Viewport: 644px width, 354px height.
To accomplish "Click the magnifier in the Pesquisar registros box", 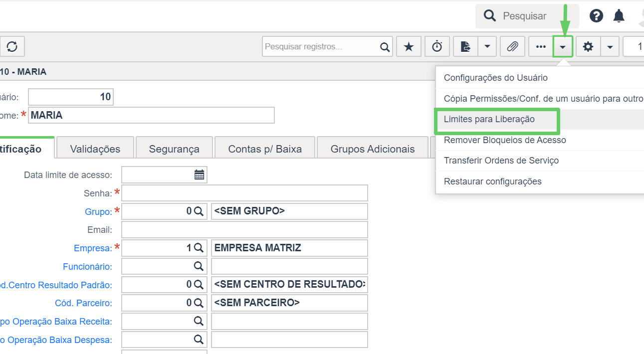I will pos(385,47).
